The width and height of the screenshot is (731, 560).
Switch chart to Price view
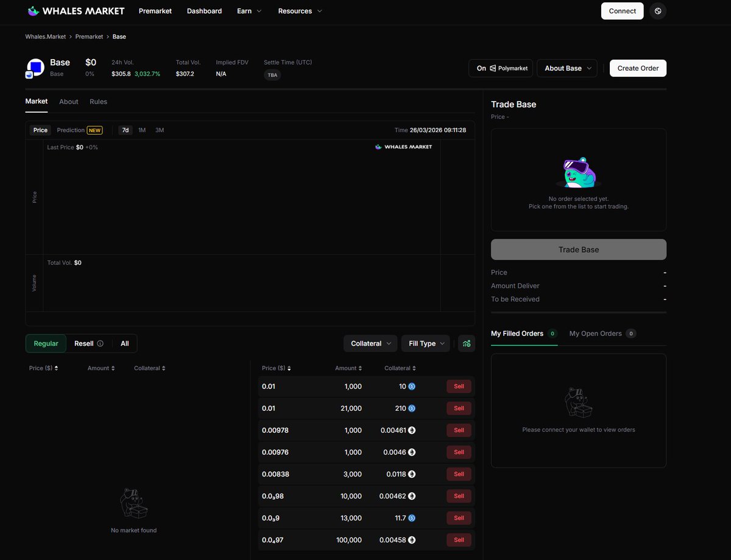pos(40,130)
